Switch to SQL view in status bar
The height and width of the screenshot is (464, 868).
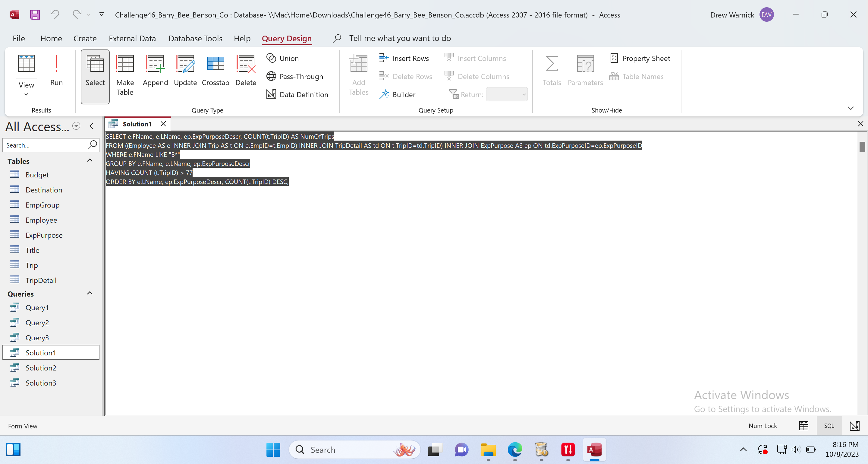(829, 426)
